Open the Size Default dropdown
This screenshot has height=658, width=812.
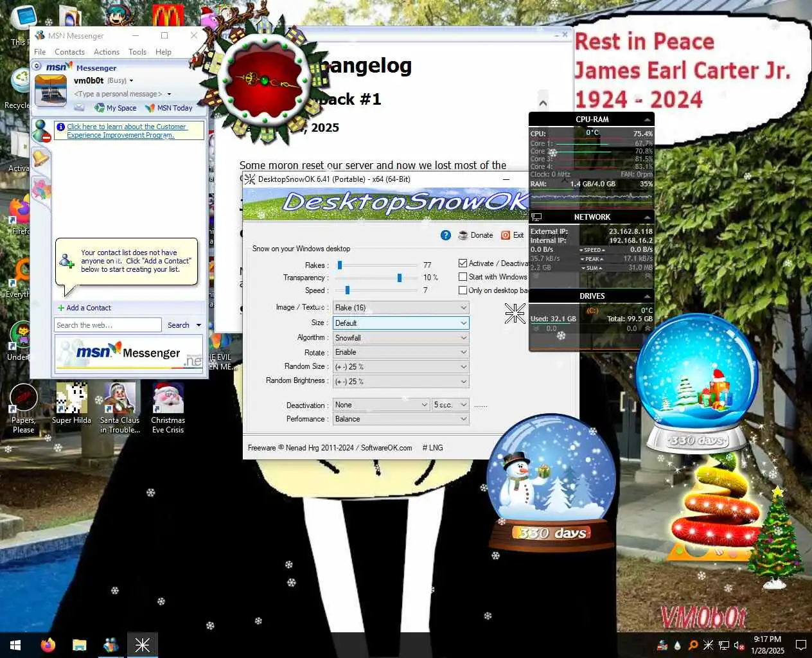coord(401,323)
